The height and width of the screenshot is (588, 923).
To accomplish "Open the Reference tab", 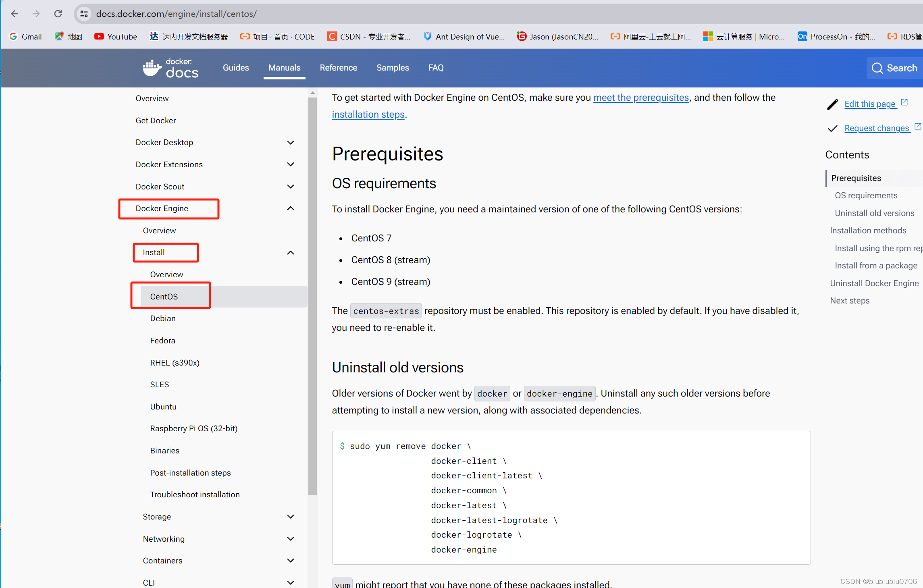I will pos(339,68).
